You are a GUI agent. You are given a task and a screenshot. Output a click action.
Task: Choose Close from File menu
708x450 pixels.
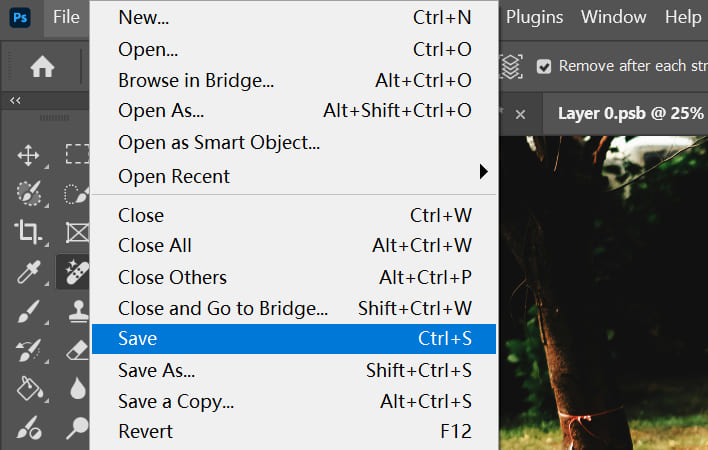click(294, 215)
